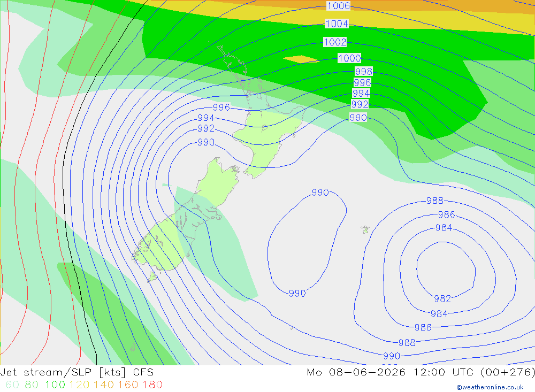Click the 982 low pressure center label
The image size is (535, 392).
click(x=442, y=299)
